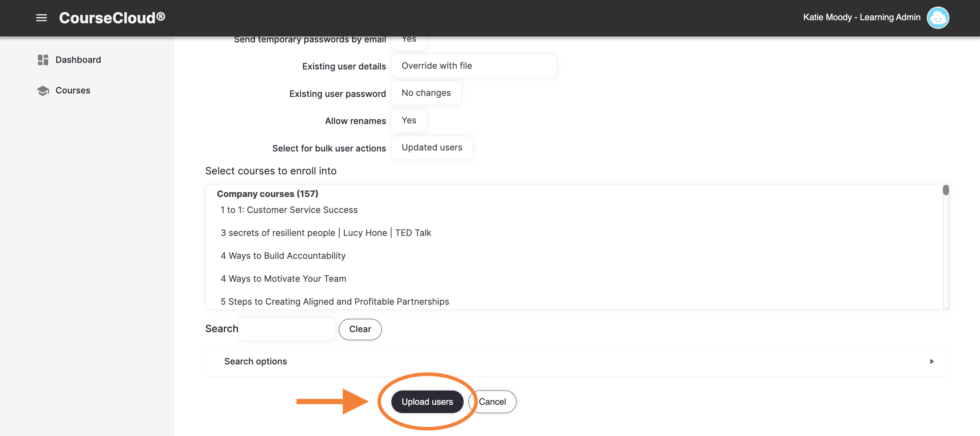Select 4 Ways to Motivate Your Team
The image size is (980, 436).
point(283,279)
